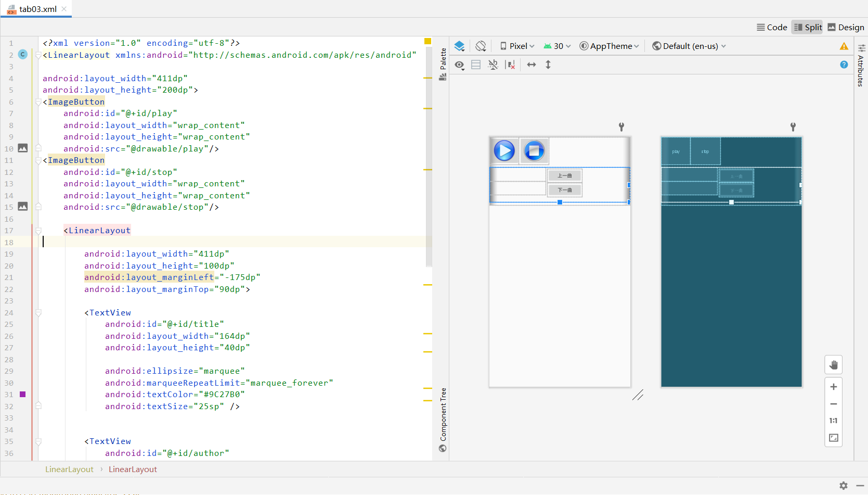Image resolution: width=868 pixels, height=495 pixels.
Task: Open the API 30 version dropdown
Action: [x=556, y=46]
